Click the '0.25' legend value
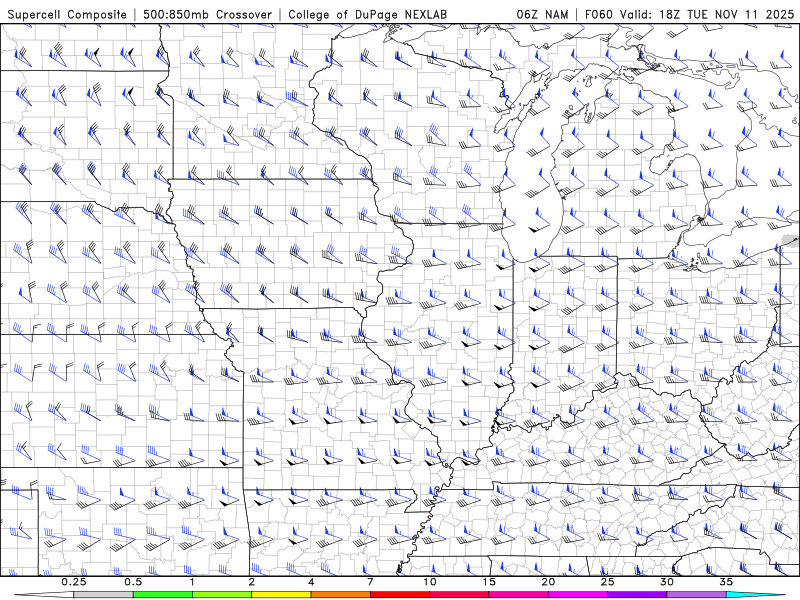Viewport: 800px width, 600px height. coord(74,582)
